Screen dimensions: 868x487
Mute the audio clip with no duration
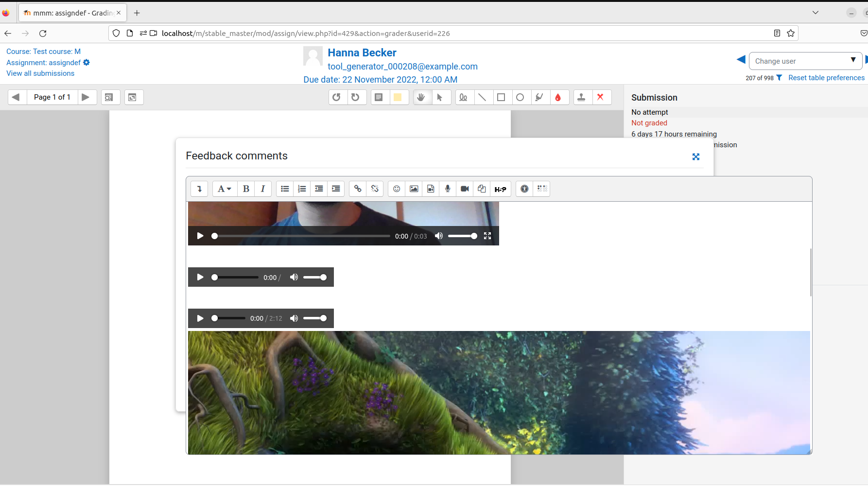[294, 277]
